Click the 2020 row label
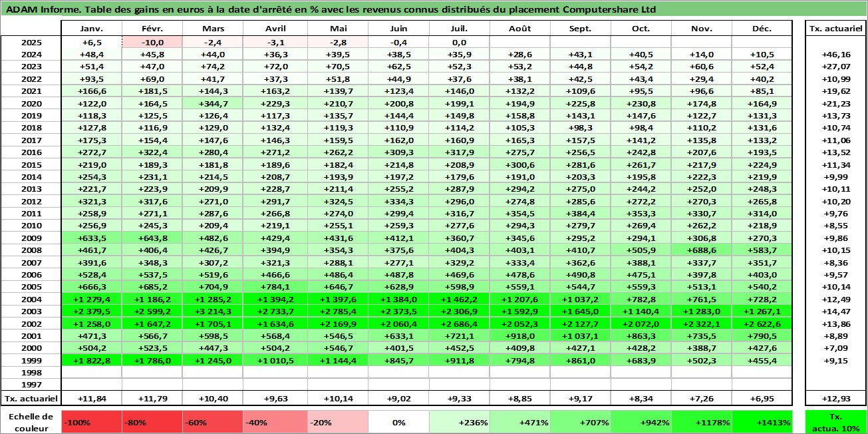The image size is (868, 434). (31, 103)
